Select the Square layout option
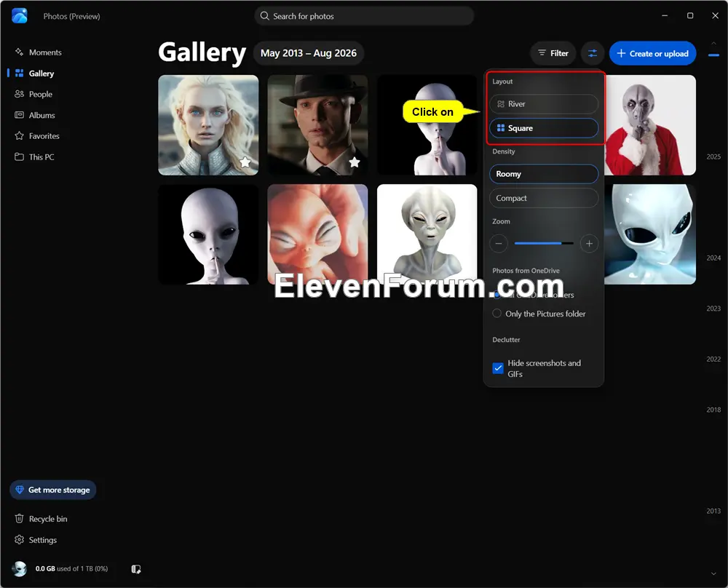The image size is (728, 588). [544, 128]
